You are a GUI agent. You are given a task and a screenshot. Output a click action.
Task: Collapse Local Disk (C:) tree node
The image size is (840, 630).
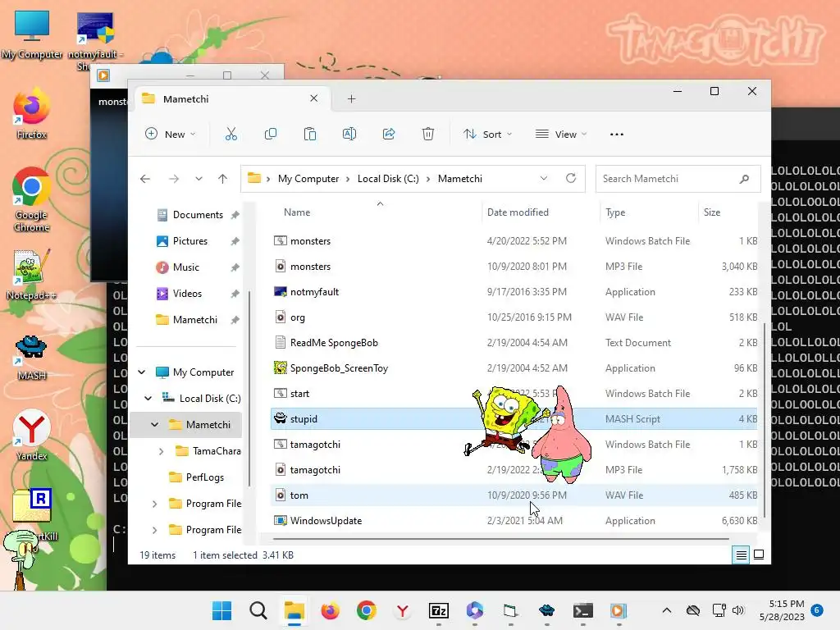pyautogui.click(x=148, y=398)
